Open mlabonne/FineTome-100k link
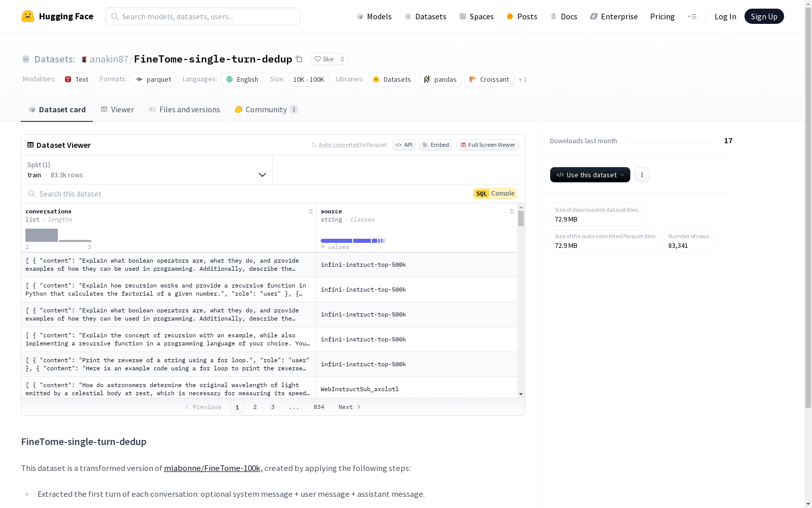This screenshot has height=508, width=812. [x=212, y=468]
